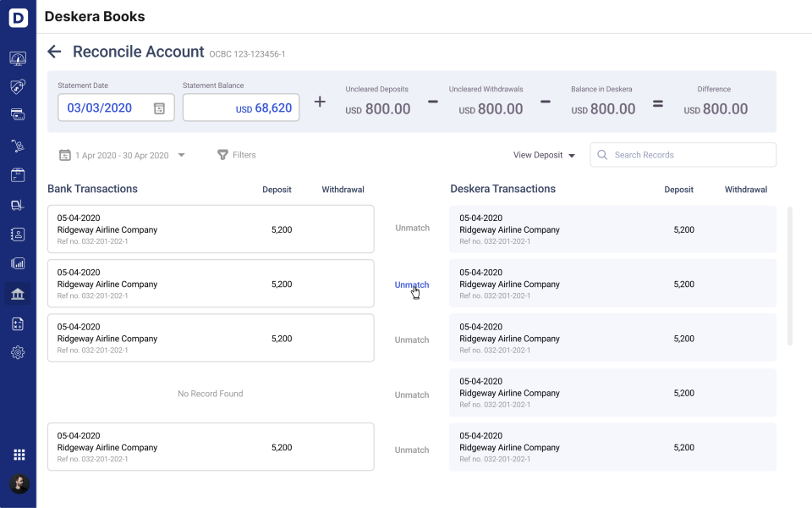Click the Deskera Transactions heading

(x=502, y=189)
